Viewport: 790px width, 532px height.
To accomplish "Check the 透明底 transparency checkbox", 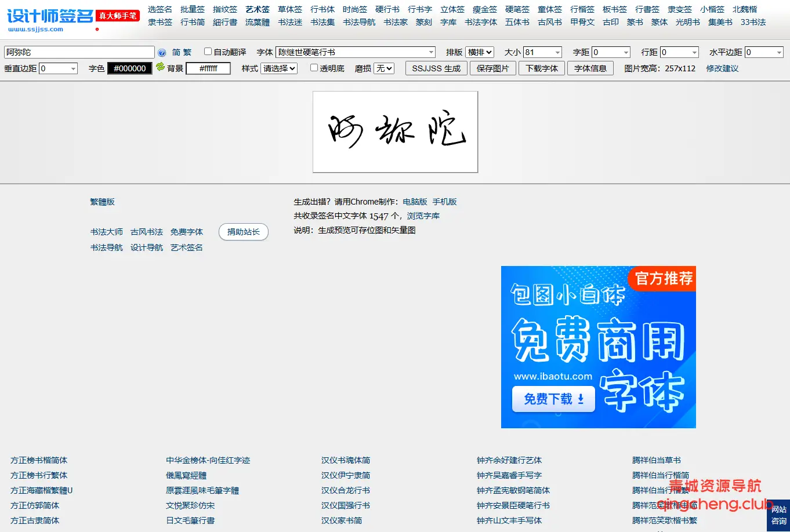I will point(313,68).
